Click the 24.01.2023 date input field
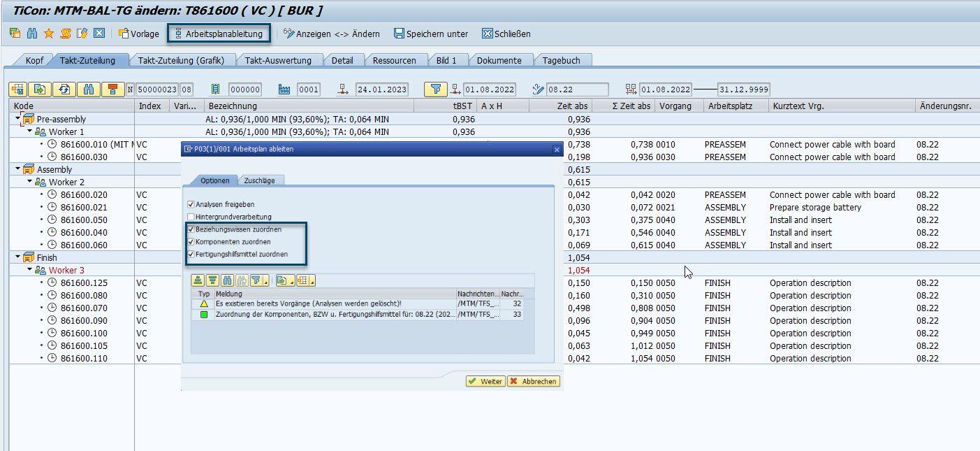980x451 pixels. click(381, 90)
